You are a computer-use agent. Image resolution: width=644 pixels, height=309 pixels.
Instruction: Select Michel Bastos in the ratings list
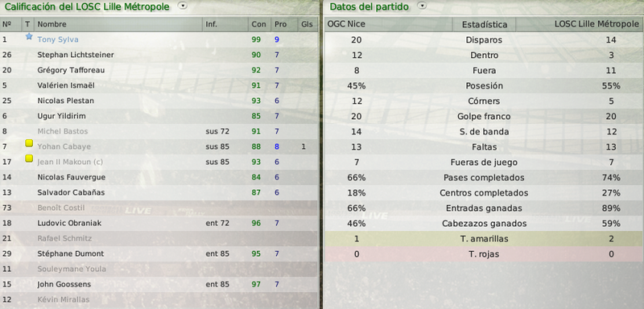point(159,131)
